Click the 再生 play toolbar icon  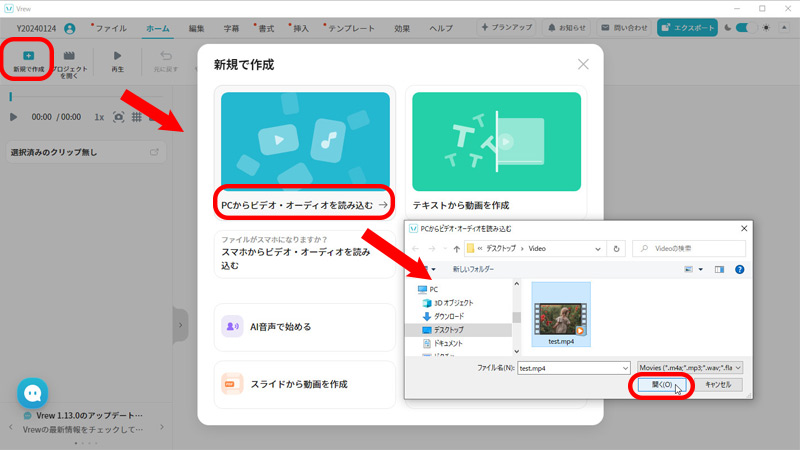click(x=117, y=61)
